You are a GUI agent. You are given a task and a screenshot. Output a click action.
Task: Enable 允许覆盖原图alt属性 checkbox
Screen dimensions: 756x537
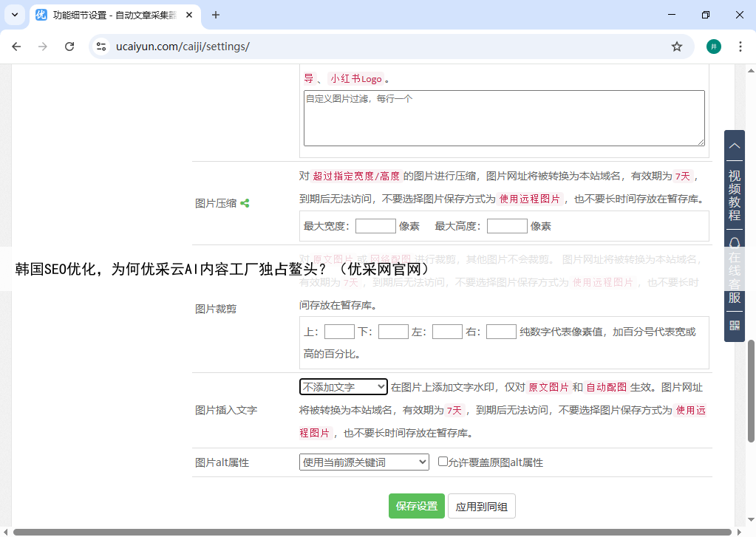click(443, 462)
